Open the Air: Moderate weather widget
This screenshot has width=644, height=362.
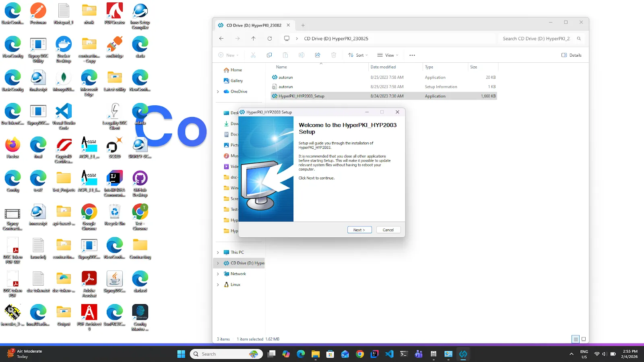pyautogui.click(x=24, y=354)
